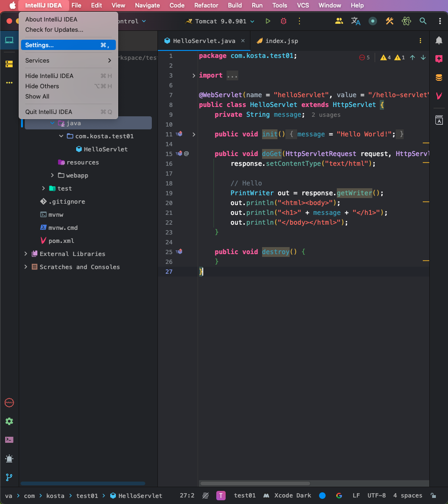This screenshot has height=504, width=448.
Task: Collapse the java folder
Action: pyautogui.click(x=52, y=123)
